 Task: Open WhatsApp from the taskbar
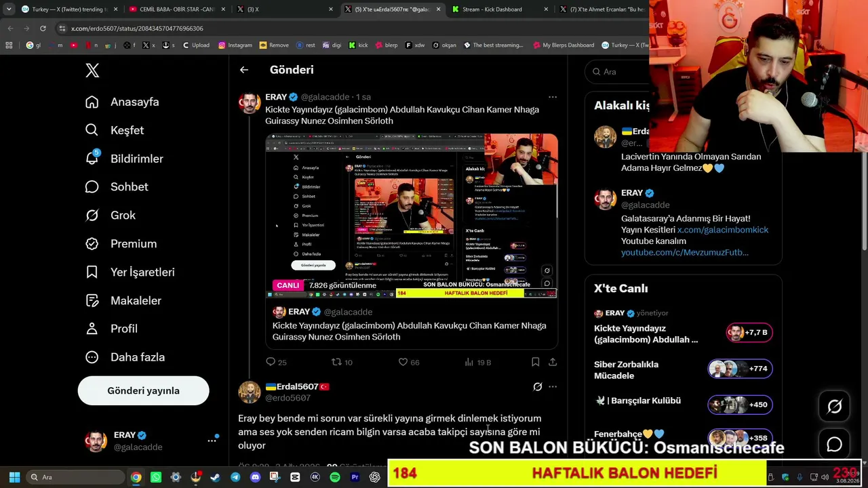tap(156, 477)
